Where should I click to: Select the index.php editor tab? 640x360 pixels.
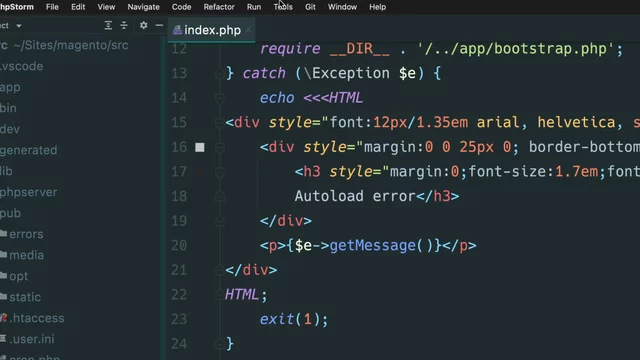[x=211, y=30]
